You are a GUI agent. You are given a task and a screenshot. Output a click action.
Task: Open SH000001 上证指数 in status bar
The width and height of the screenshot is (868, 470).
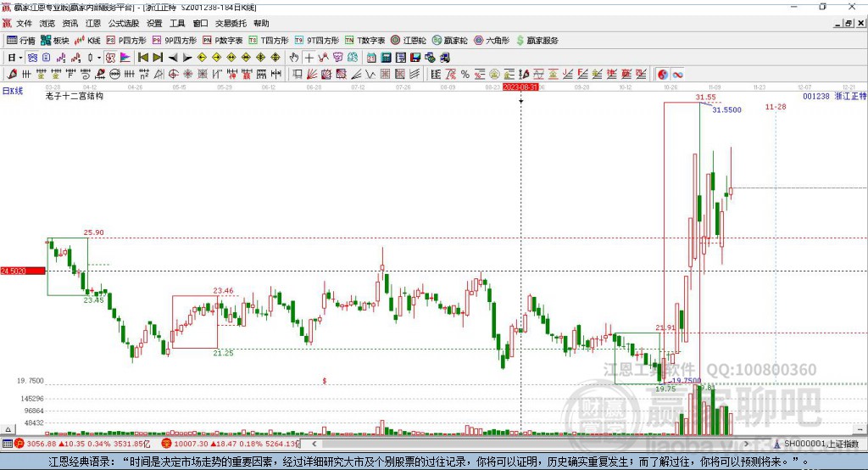[821, 444]
